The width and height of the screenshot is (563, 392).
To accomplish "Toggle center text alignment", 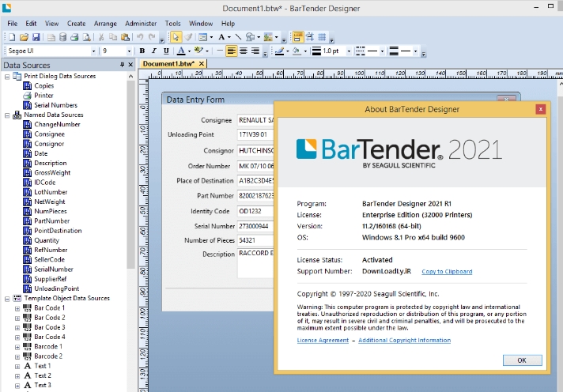I will pos(244,51).
